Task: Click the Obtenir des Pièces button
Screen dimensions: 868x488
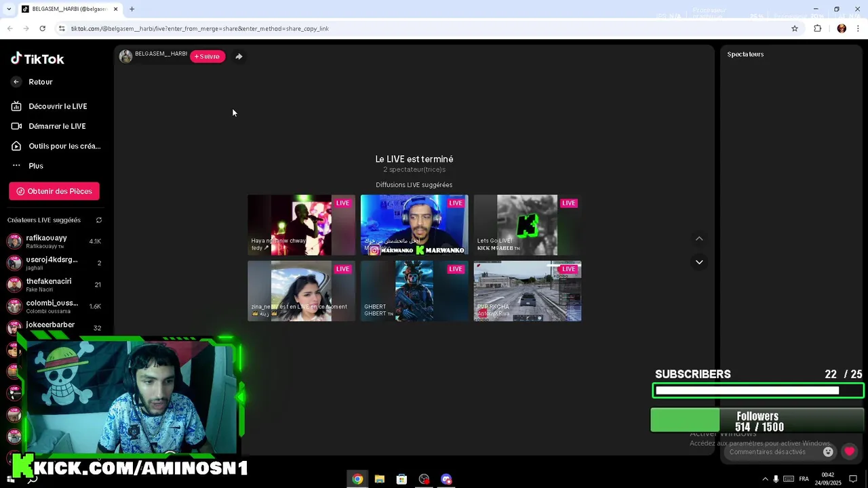Action: [x=54, y=191]
